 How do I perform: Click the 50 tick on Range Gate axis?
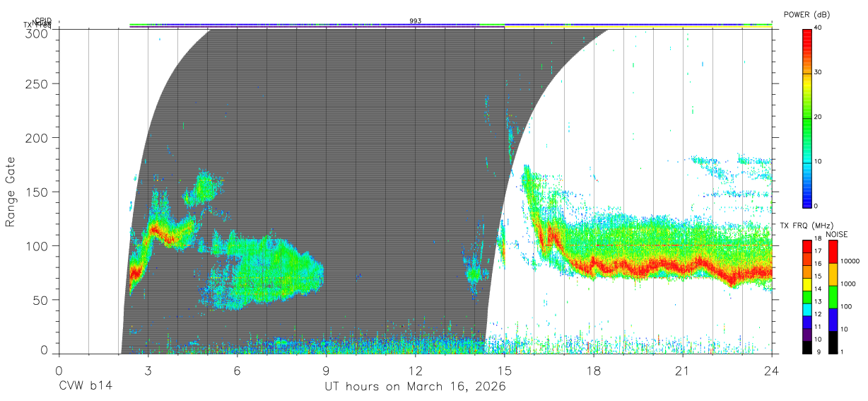click(x=41, y=300)
